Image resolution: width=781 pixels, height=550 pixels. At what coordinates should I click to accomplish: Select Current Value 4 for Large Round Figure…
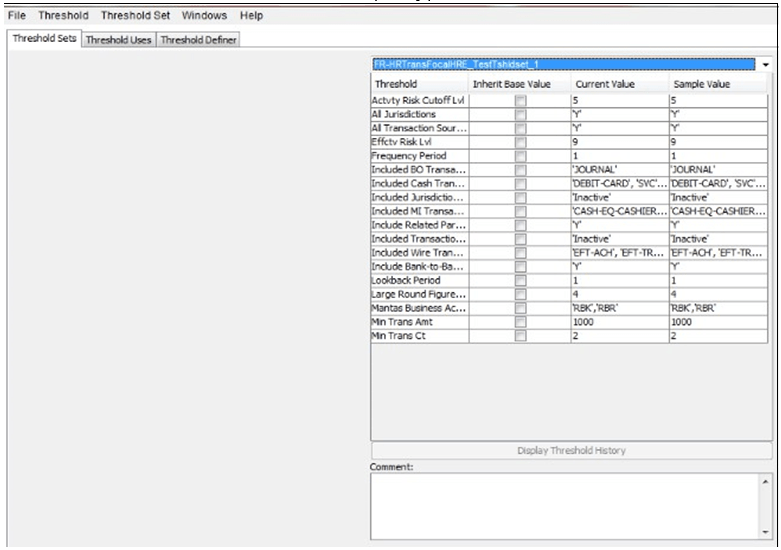pos(620,294)
